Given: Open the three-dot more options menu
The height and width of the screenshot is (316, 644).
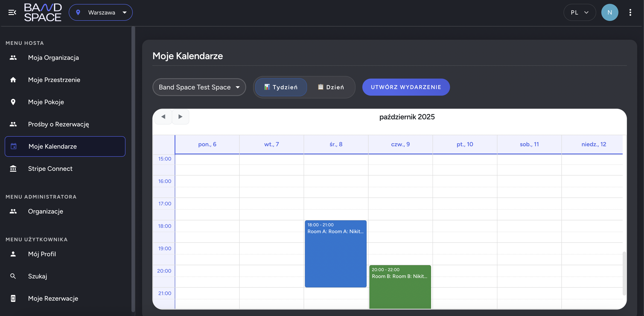Looking at the screenshot, I should tap(630, 12).
